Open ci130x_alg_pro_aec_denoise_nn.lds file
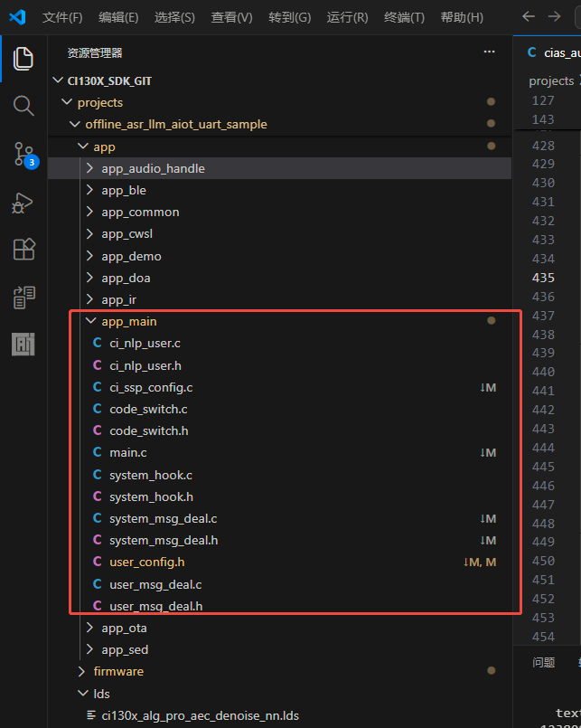This screenshot has height=728, width=581. pos(199,715)
